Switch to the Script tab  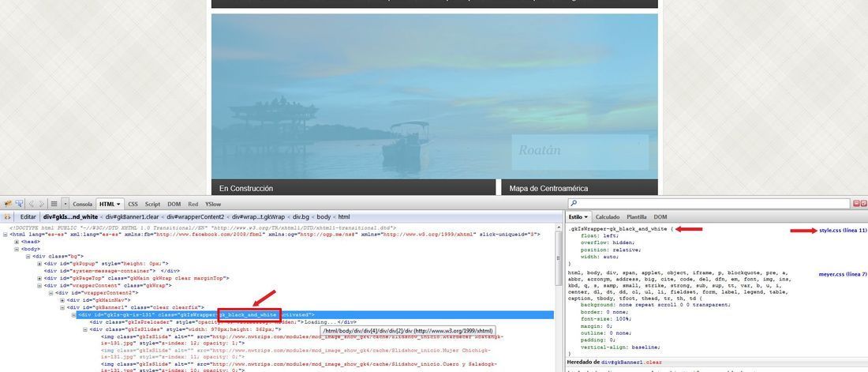coord(152,204)
